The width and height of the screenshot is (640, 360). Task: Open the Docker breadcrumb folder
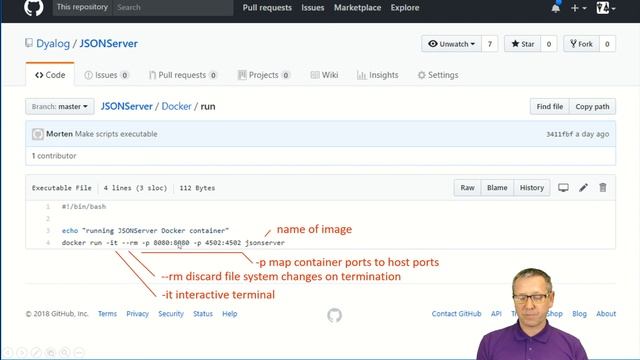[176, 107]
